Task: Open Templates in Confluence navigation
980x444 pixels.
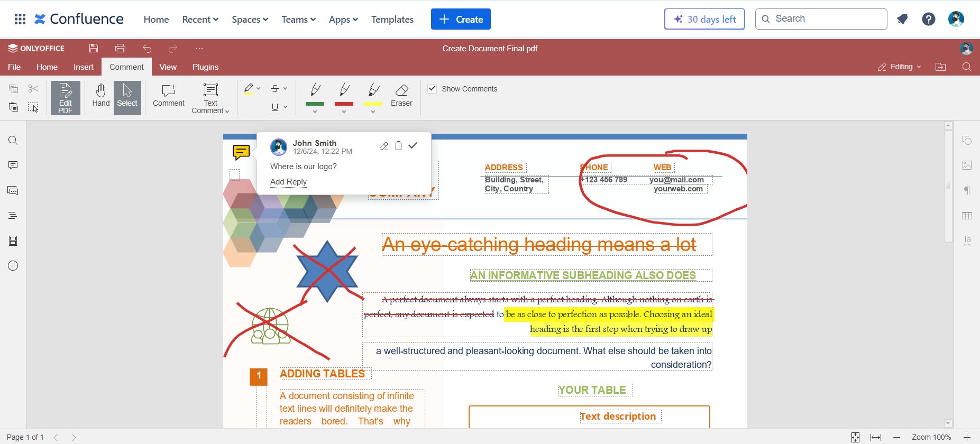Action: [392, 20]
